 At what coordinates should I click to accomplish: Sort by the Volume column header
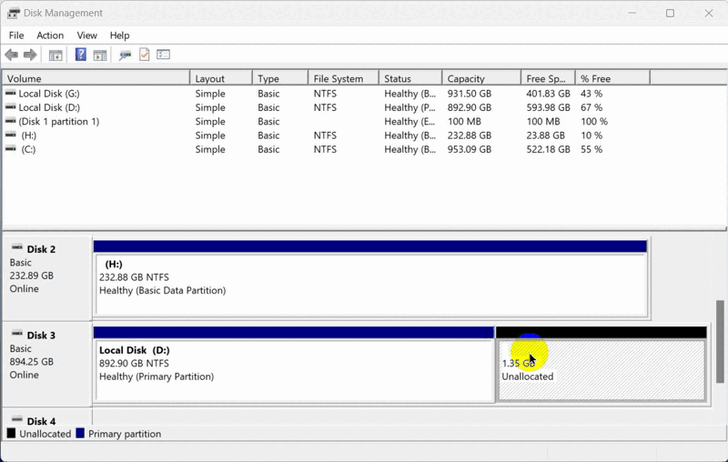tap(96, 78)
